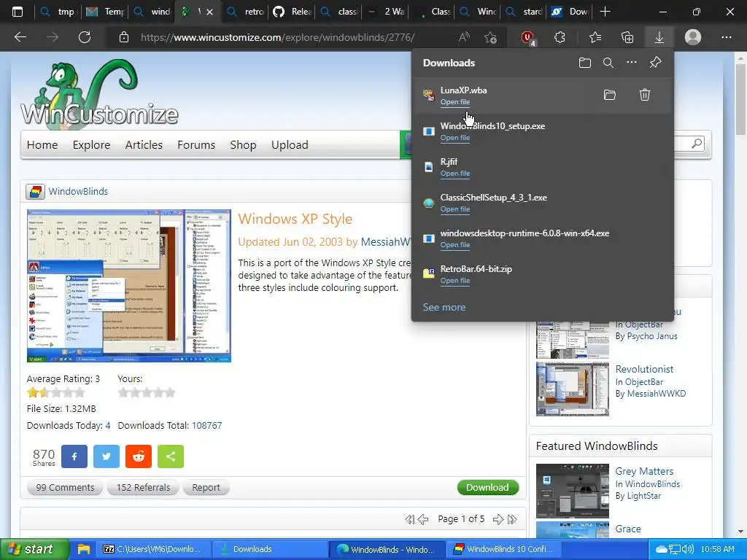747x560 pixels.
Task: Switch to the tmp browser tab
Action: tap(58, 12)
